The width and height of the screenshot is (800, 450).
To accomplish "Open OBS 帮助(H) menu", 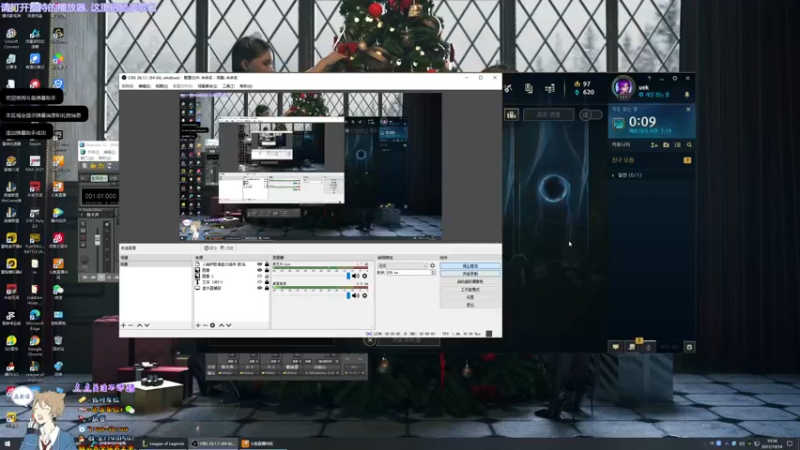I will 246,86.
